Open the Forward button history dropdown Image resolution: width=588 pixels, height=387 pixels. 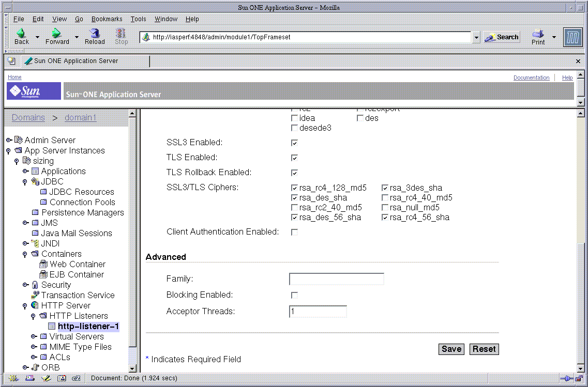[x=77, y=37]
